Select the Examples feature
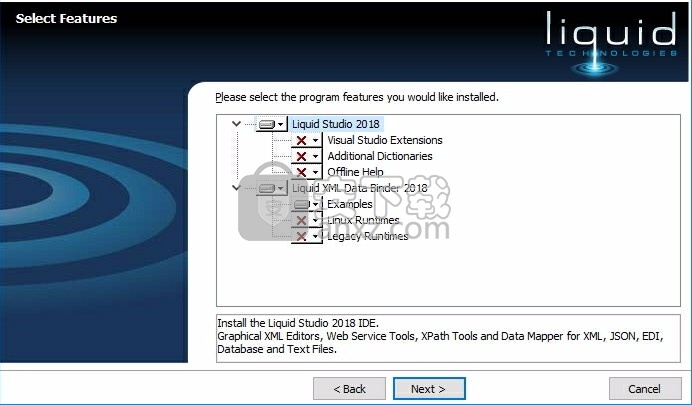The width and height of the screenshot is (692, 405). [350, 204]
